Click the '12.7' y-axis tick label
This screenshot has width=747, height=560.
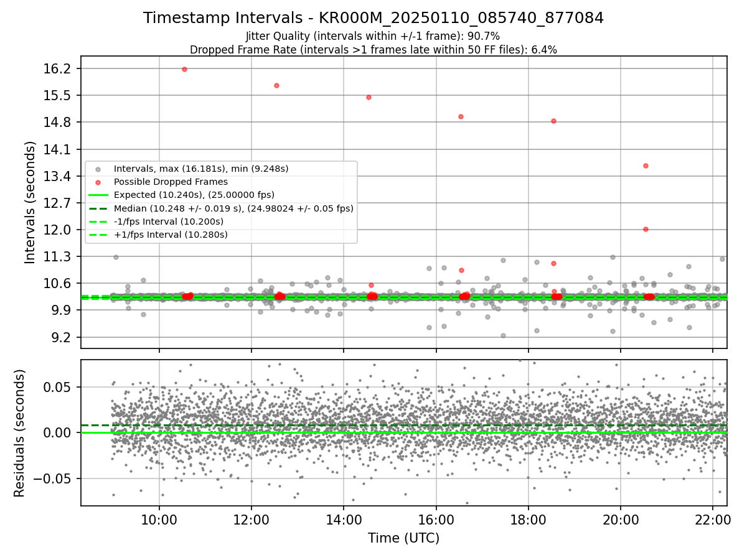pyautogui.click(x=57, y=203)
